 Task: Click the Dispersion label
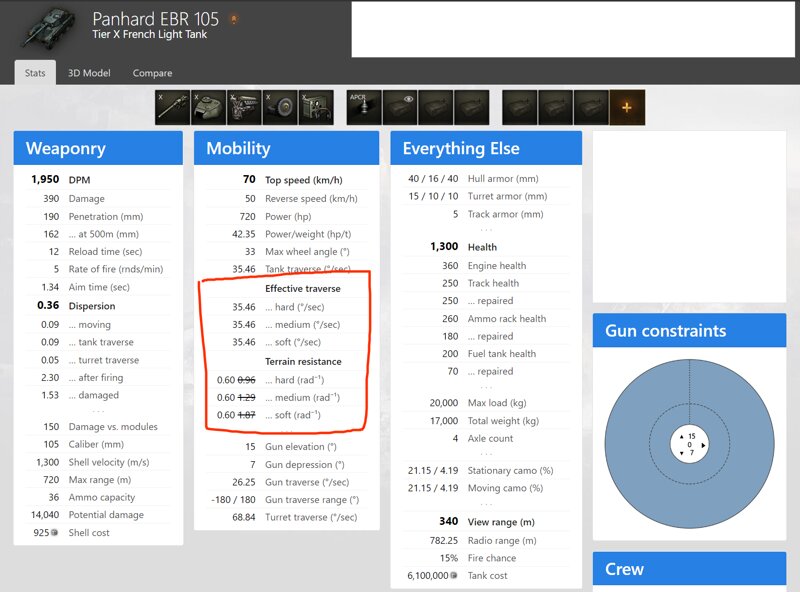(x=92, y=306)
